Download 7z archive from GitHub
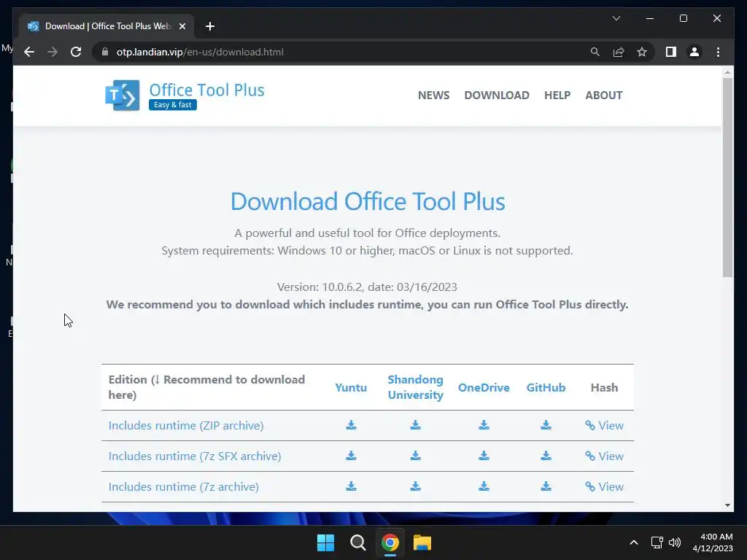 [x=546, y=486]
